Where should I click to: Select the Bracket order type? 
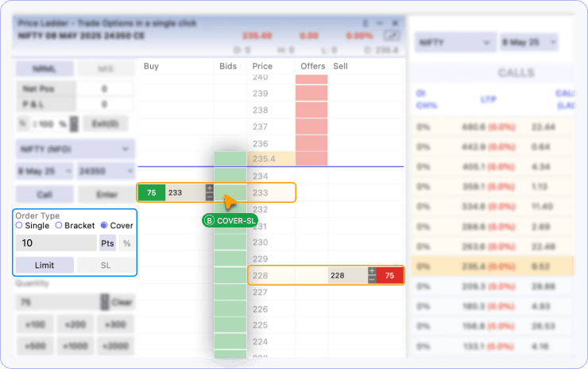(58, 226)
